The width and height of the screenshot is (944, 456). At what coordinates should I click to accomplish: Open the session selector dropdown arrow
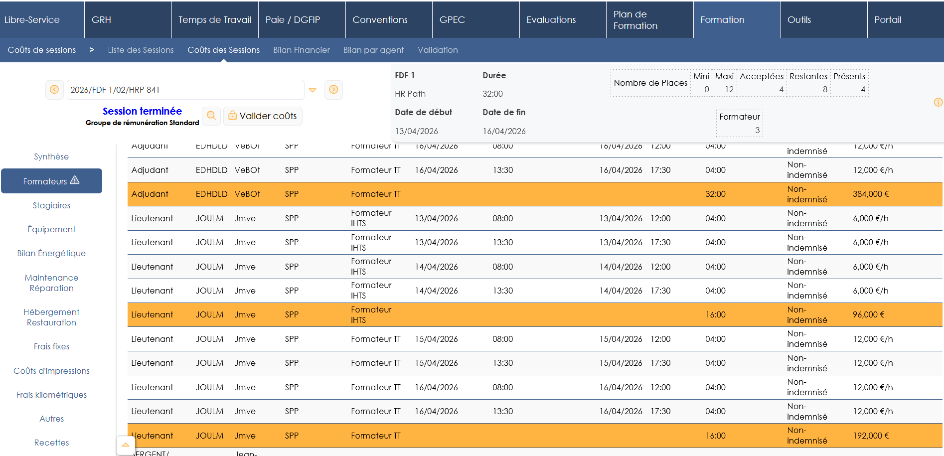click(x=312, y=90)
